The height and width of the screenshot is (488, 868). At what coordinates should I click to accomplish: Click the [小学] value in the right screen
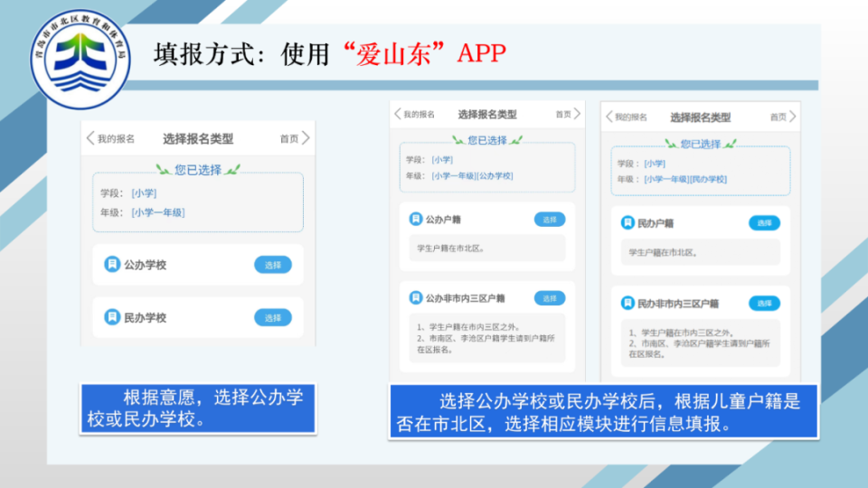point(655,164)
